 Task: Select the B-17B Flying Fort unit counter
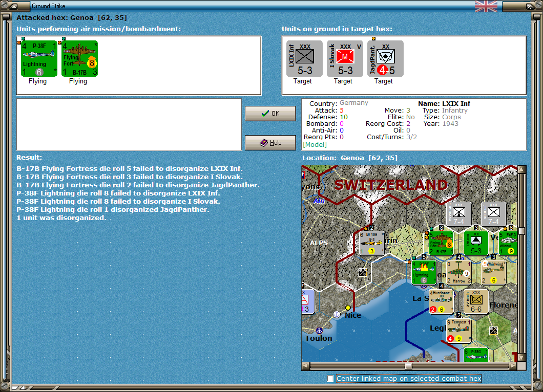[79, 58]
